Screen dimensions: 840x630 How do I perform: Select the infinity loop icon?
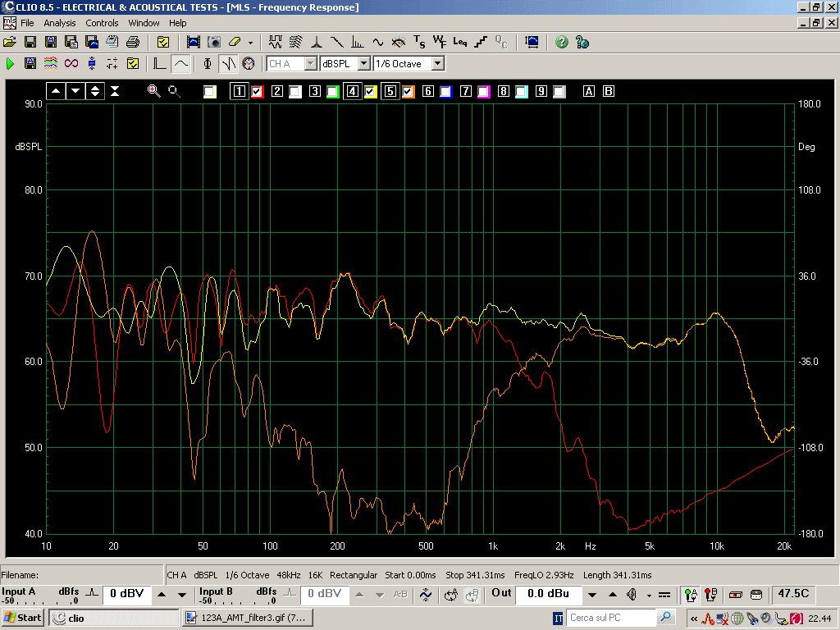(71, 63)
